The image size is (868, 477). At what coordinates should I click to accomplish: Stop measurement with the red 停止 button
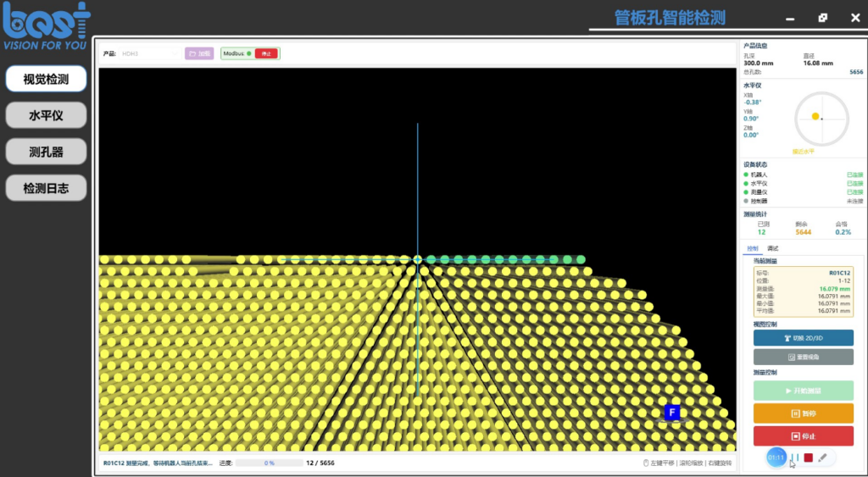(804, 436)
